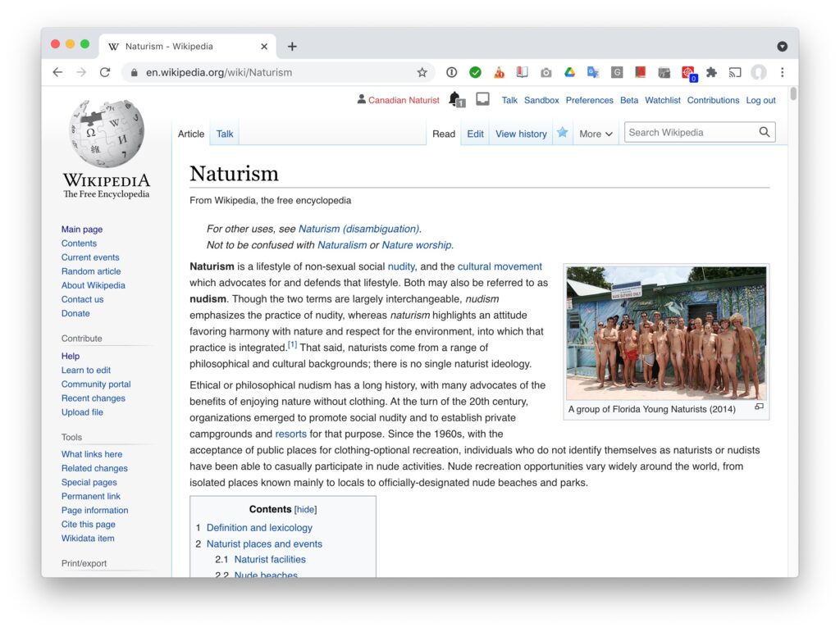Click the site lock icon in address bar
The height and width of the screenshot is (632, 840).
(x=135, y=72)
